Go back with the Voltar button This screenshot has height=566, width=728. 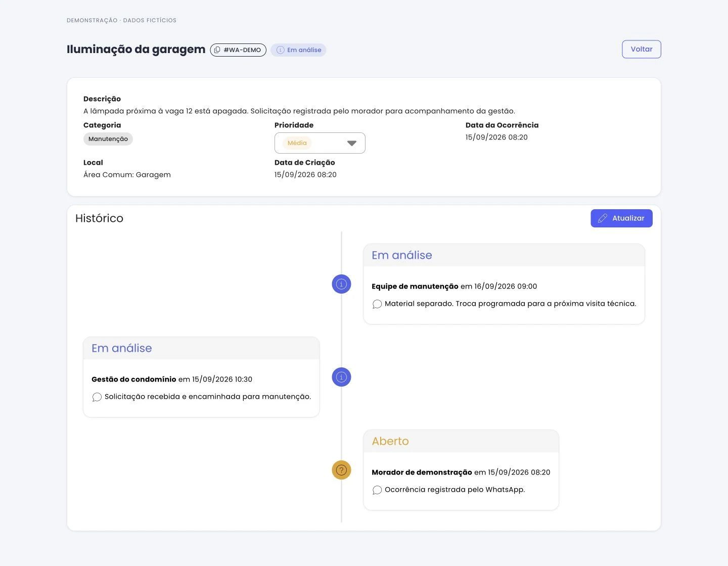[x=642, y=49]
